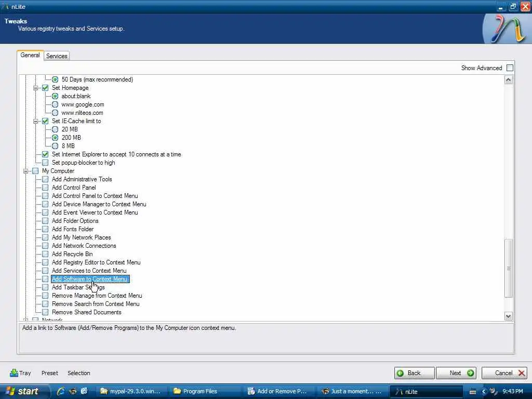
Task: Collapse the My Computer tree node
Action: click(x=25, y=171)
